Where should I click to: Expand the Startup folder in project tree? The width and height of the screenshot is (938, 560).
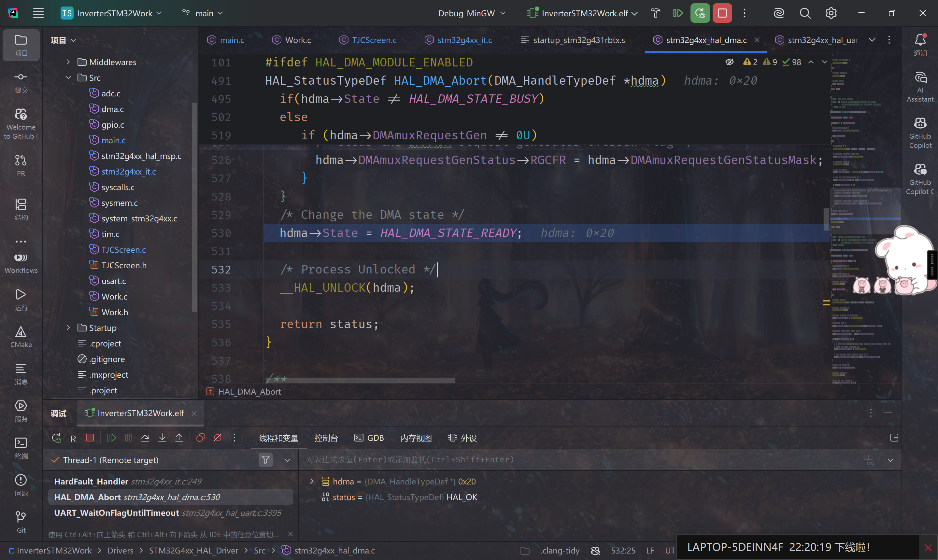point(68,328)
